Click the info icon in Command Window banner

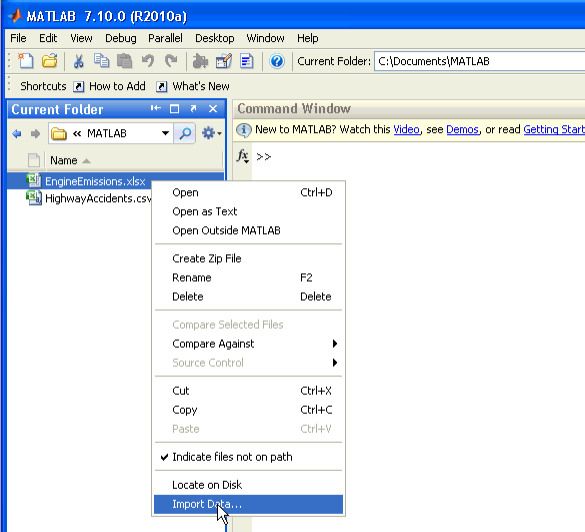click(x=244, y=130)
